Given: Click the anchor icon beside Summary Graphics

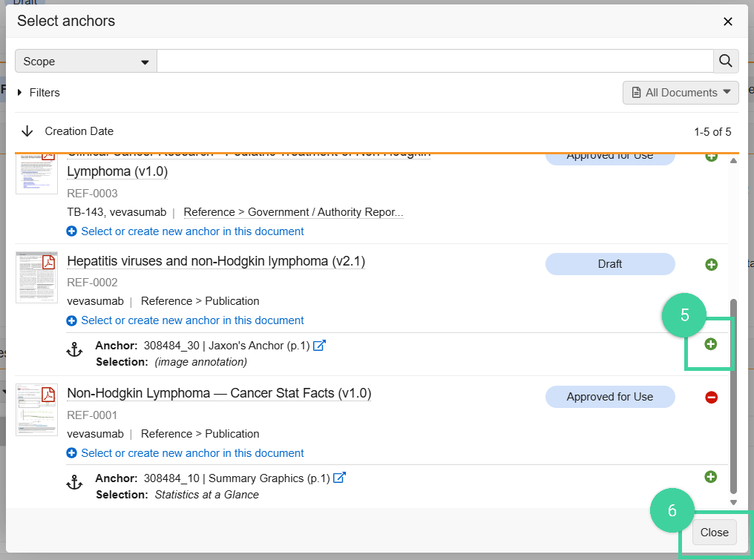Looking at the screenshot, I should click(75, 482).
